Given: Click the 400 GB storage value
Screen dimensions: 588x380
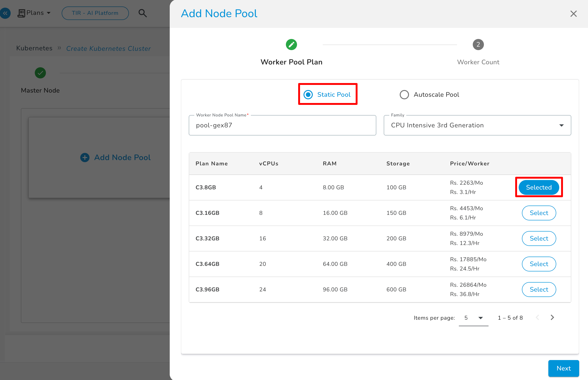Looking at the screenshot, I should pos(396,264).
